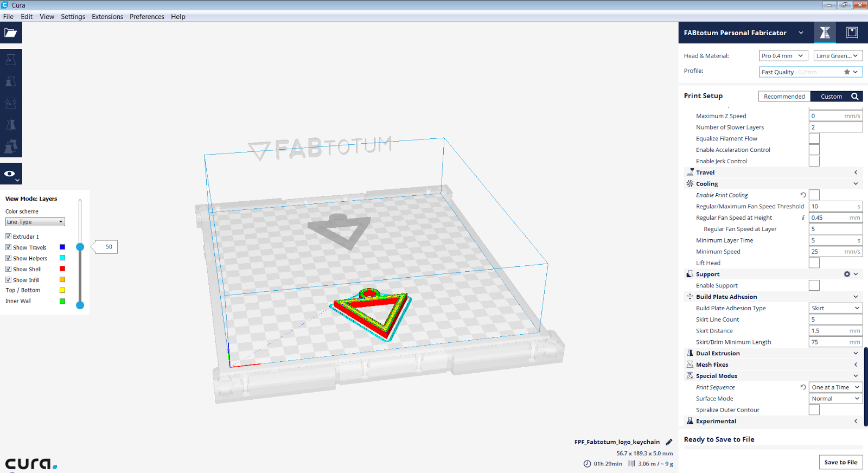Open the Print Sequence dropdown
868x473 pixels.
835,387
